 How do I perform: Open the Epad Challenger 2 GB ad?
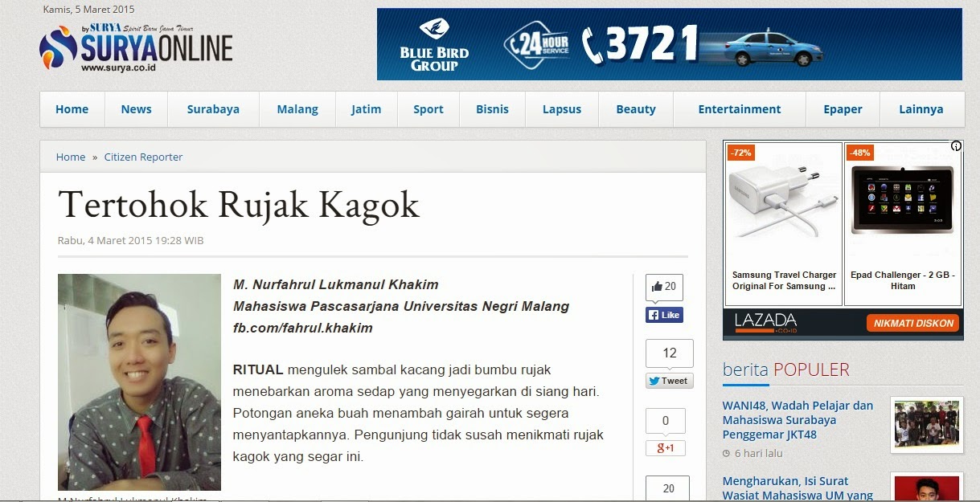point(903,224)
